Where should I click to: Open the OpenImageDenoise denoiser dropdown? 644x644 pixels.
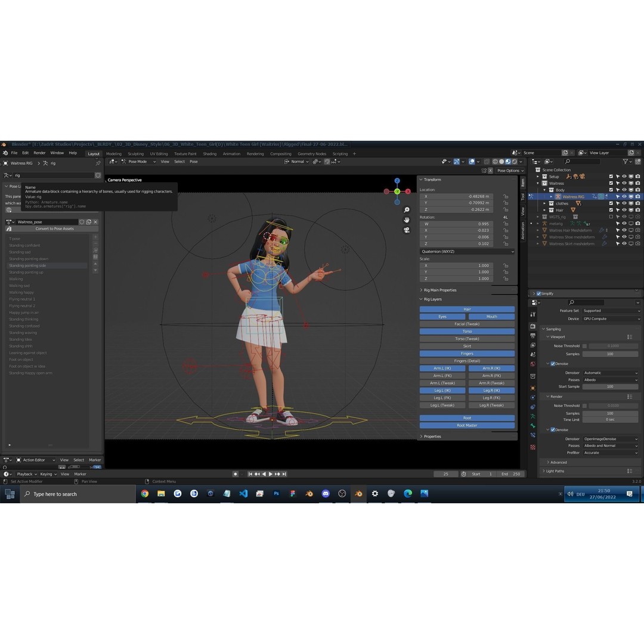611,439
